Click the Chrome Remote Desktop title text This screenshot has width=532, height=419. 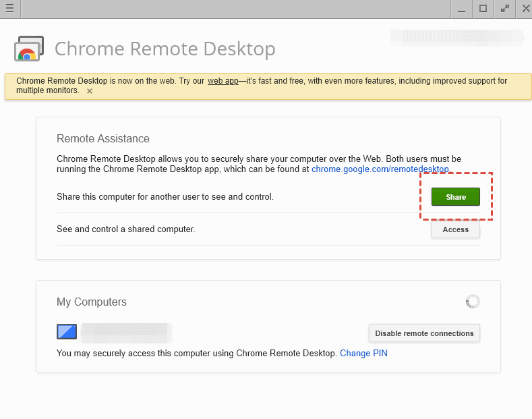[165, 49]
